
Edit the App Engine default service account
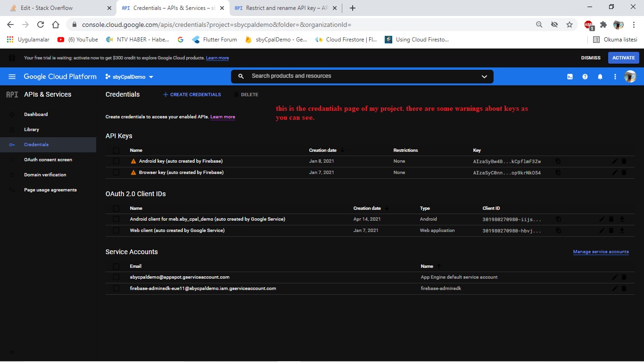[x=615, y=277]
